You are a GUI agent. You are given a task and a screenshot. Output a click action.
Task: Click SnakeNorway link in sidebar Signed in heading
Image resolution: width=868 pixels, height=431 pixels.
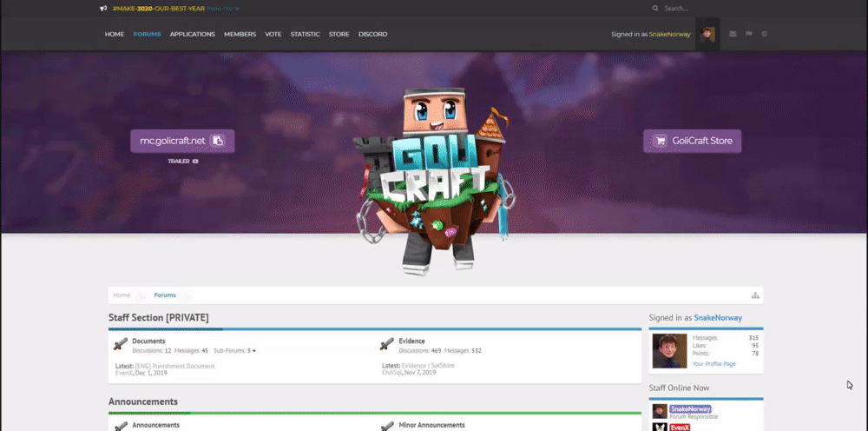point(718,318)
